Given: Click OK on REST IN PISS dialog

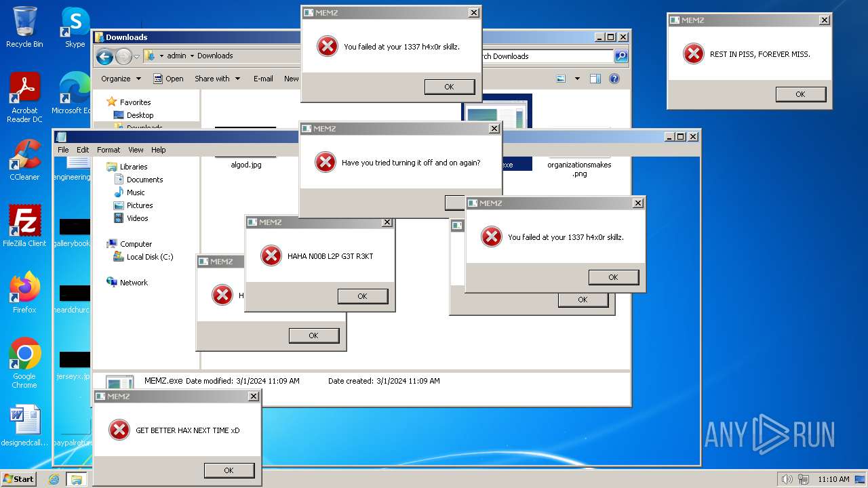Looking at the screenshot, I should click(x=801, y=94).
